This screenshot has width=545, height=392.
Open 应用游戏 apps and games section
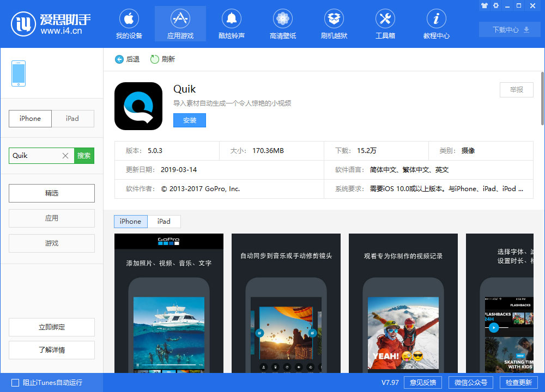click(180, 24)
